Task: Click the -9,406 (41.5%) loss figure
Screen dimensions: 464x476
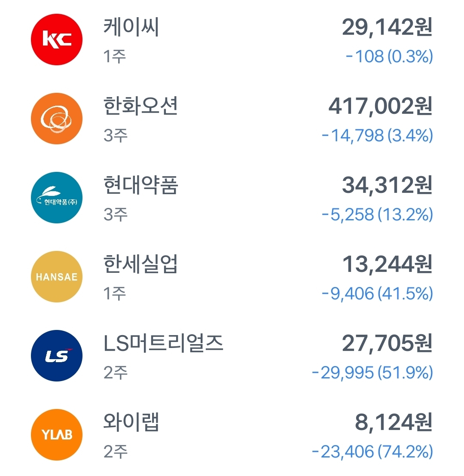Action: (x=377, y=293)
